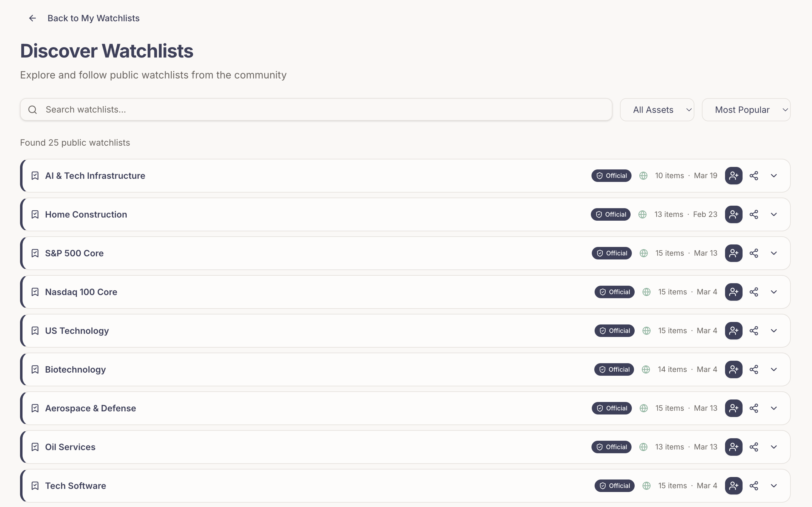Click the back arrow icon
The height and width of the screenshot is (507, 812).
point(33,18)
